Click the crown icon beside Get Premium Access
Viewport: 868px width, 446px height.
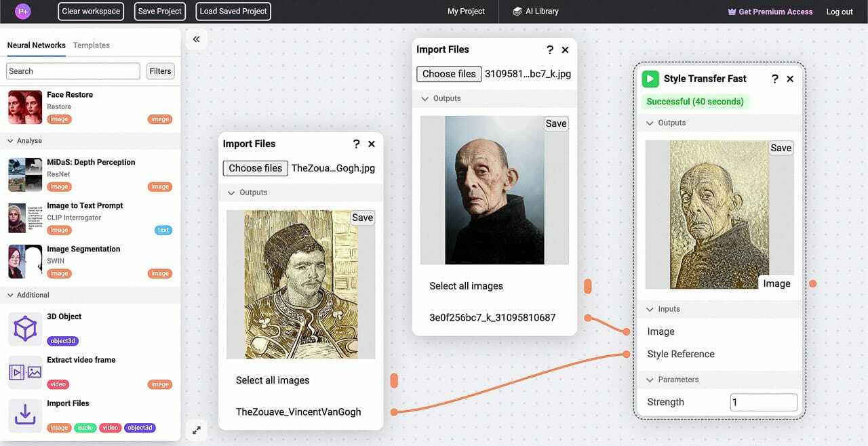click(732, 12)
